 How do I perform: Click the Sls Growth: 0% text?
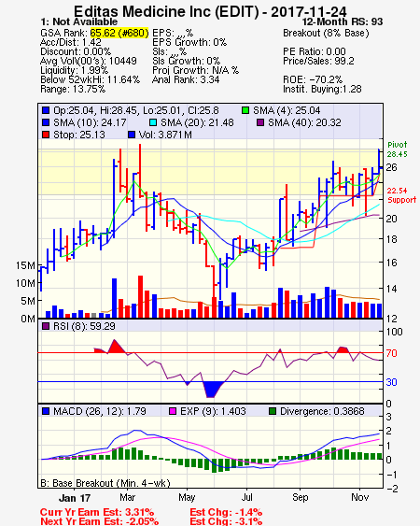tap(186, 61)
